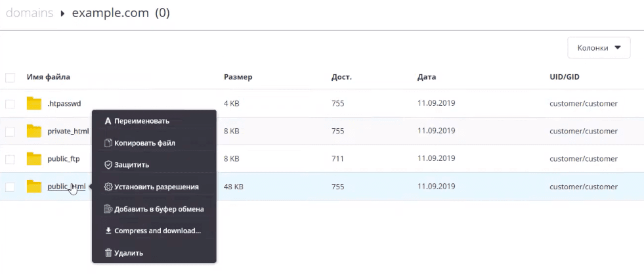Viewport: 644px width, 274px height.
Task: Sort by Размер column header
Action: (x=238, y=77)
